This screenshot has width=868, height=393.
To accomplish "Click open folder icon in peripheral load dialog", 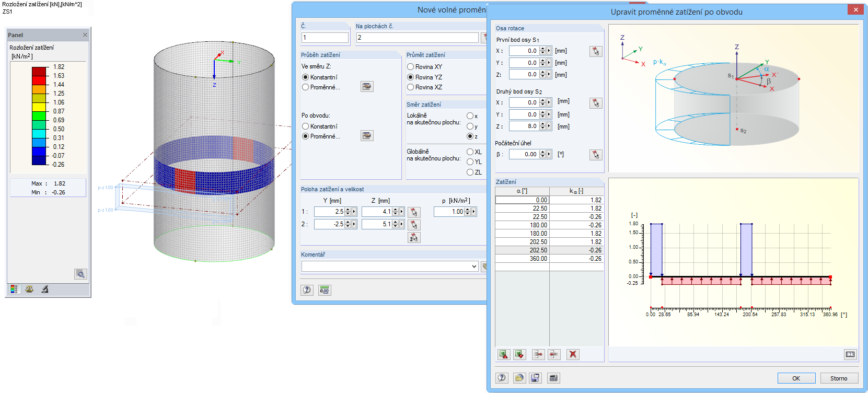I will [519, 378].
